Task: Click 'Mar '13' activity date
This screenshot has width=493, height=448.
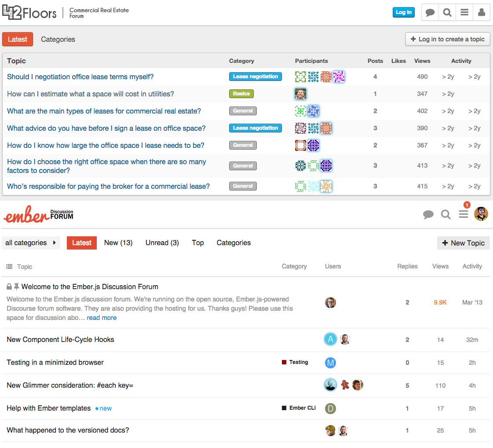Action: point(472,302)
